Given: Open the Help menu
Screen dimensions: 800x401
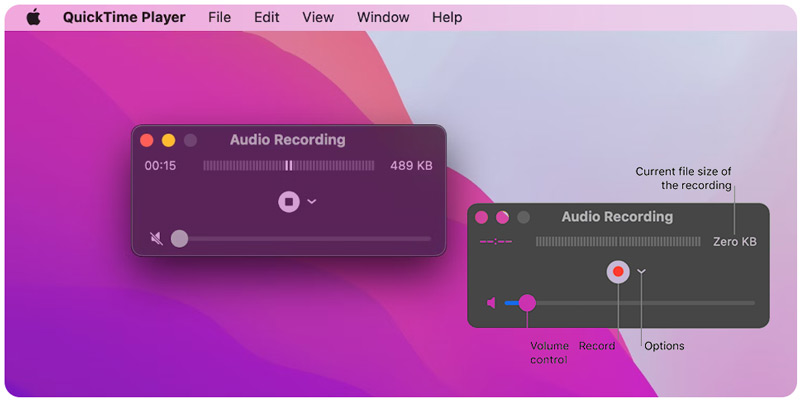Looking at the screenshot, I should point(447,17).
